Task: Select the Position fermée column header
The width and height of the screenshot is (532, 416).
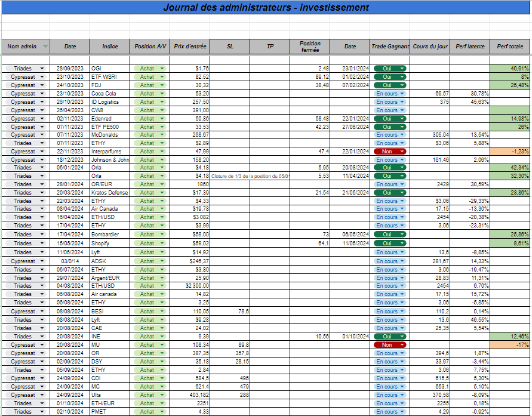Action: click(310, 47)
